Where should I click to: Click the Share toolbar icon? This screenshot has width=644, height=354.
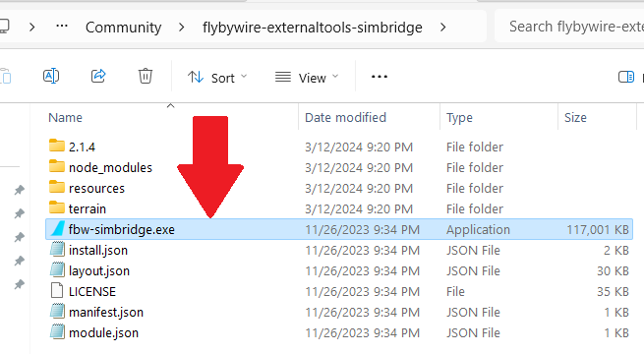98,76
